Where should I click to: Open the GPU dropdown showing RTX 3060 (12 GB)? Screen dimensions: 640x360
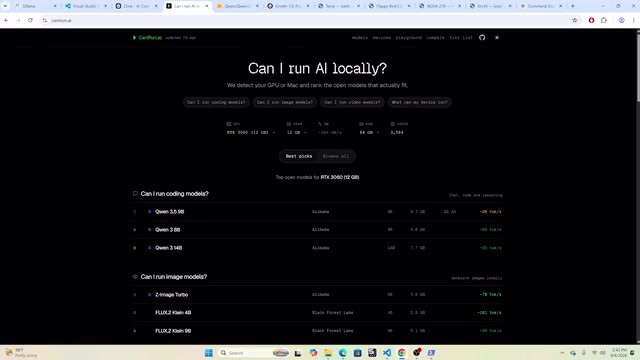point(251,132)
